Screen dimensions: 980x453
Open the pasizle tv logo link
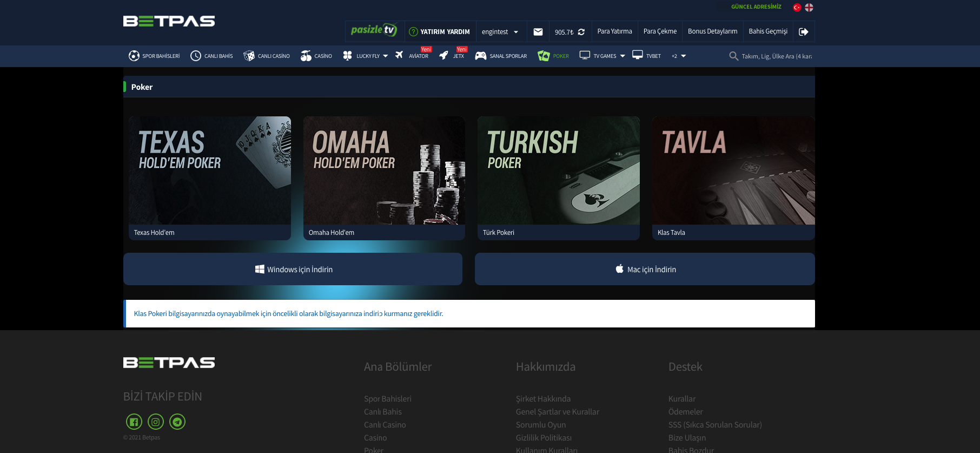point(375,30)
